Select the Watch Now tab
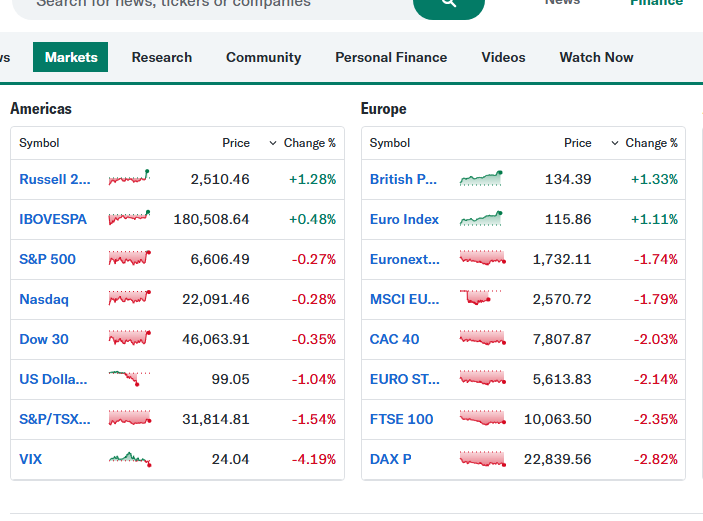Screen dimensions: 703x521 pyautogui.click(x=596, y=57)
